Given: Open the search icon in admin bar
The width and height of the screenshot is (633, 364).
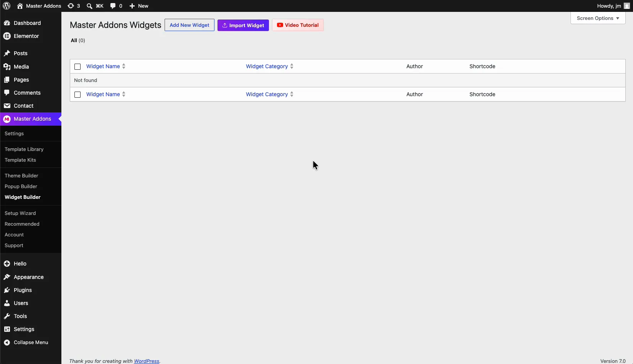Looking at the screenshot, I should click(x=89, y=6).
